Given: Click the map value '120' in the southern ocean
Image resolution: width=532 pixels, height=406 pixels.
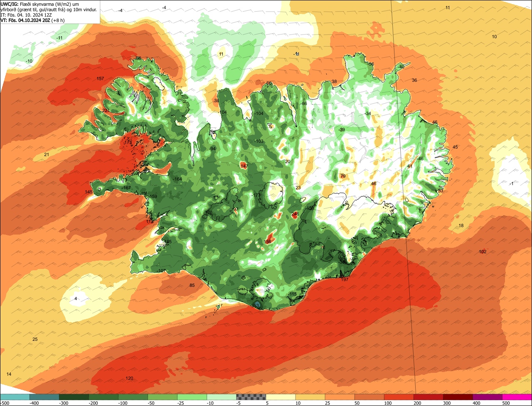Looking at the screenshot, I should coord(129,379).
